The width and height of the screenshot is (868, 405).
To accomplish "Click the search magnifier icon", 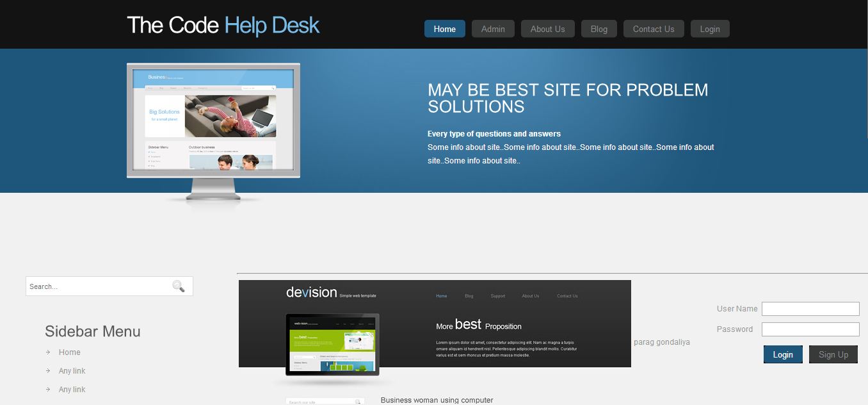I will click(x=179, y=286).
